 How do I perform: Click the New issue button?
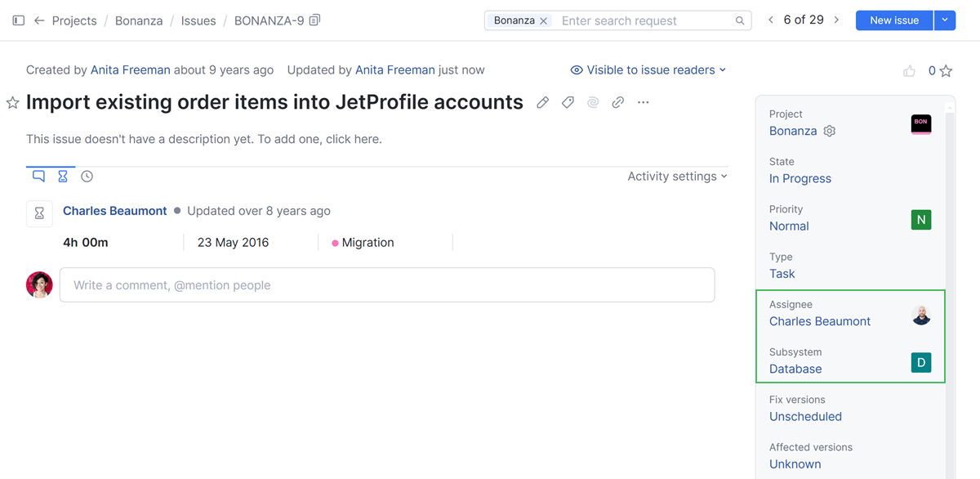[x=894, y=20]
